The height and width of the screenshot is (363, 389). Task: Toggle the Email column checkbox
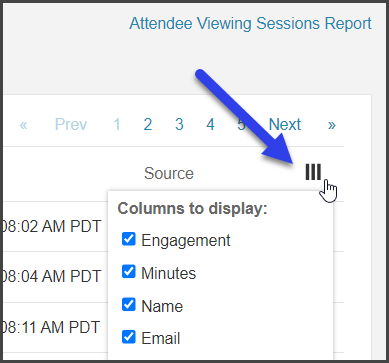click(x=129, y=337)
